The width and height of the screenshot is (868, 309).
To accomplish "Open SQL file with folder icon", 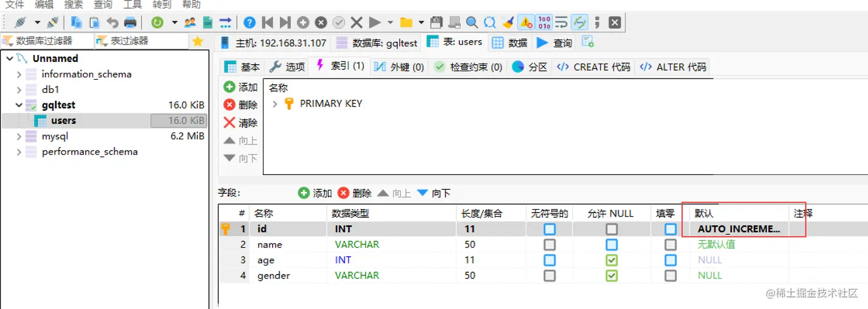I will (x=406, y=22).
